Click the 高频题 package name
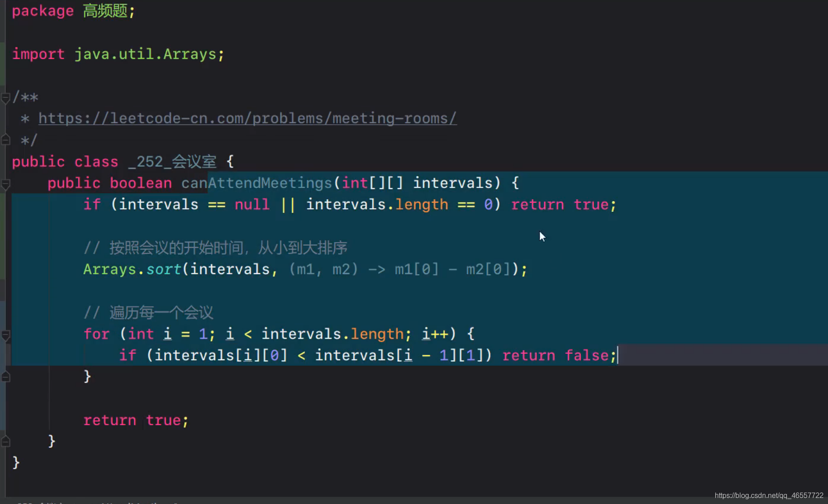The image size is (828, 504). (x=105, y=11)
